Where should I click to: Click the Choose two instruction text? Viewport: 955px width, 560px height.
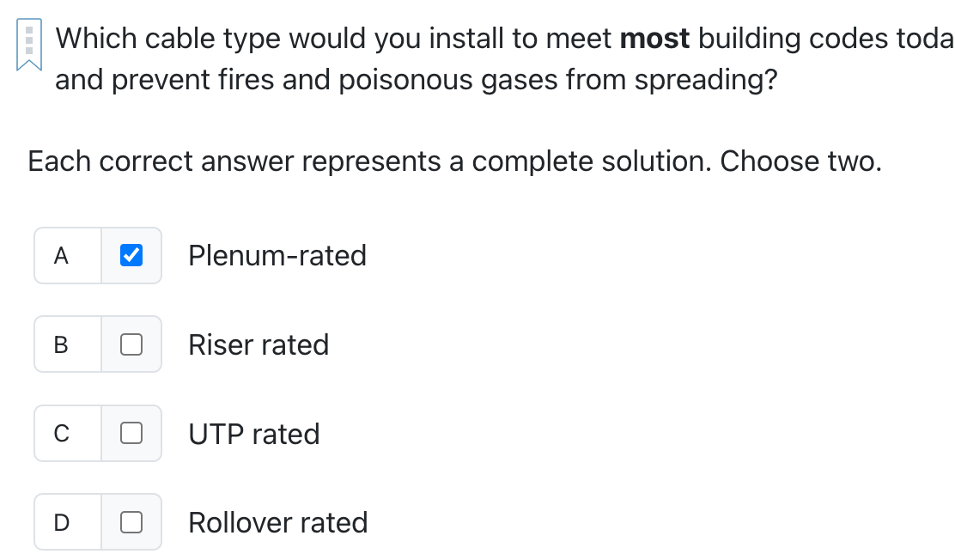pyautogui.click(x=453, y=161)
